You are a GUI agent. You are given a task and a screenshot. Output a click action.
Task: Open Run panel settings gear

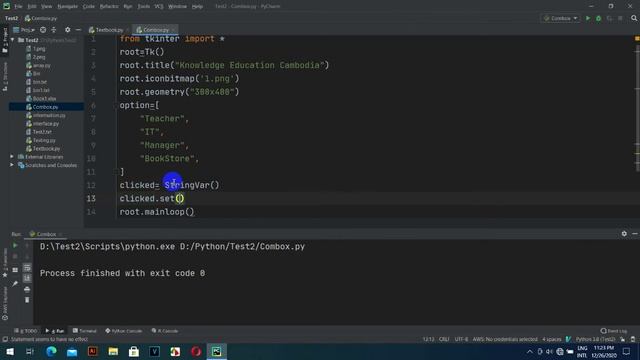coord(624,233)
